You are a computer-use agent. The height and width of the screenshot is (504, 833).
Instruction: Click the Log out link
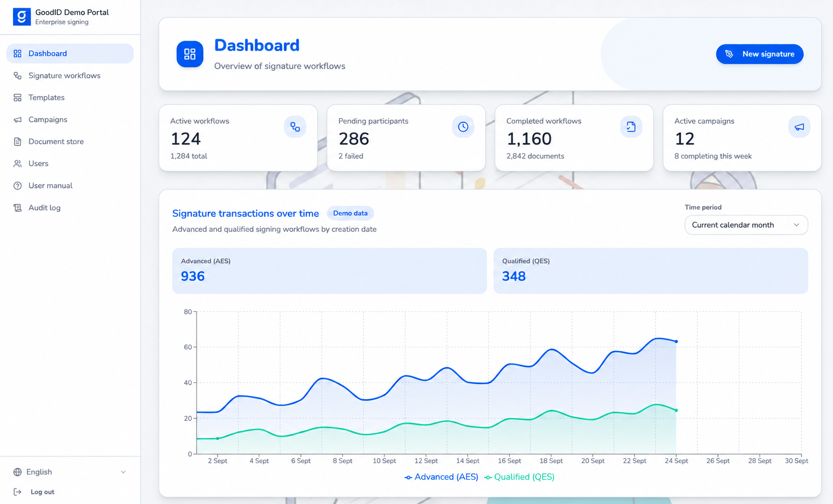42,492
